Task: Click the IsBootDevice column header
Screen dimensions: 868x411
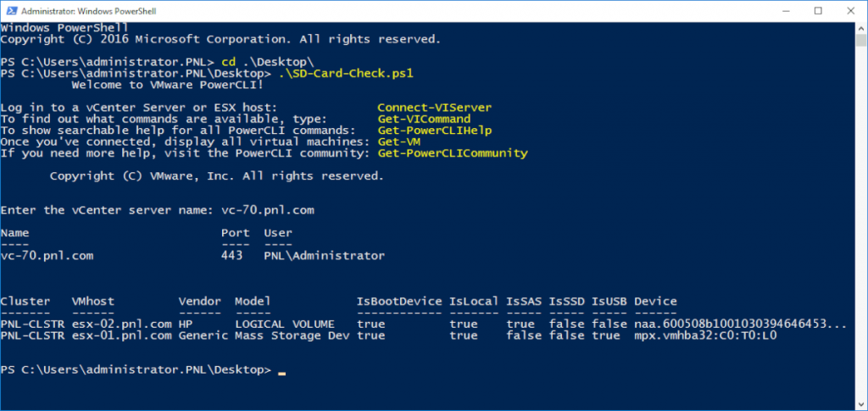Action: point(399,301)
